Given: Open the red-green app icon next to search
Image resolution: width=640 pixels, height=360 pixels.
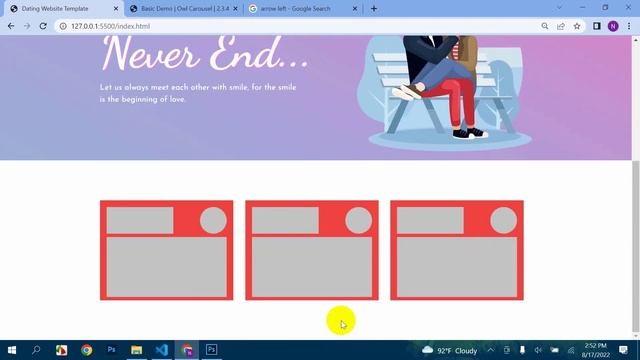Looking at the screenshot, I should tap(61, 350).
